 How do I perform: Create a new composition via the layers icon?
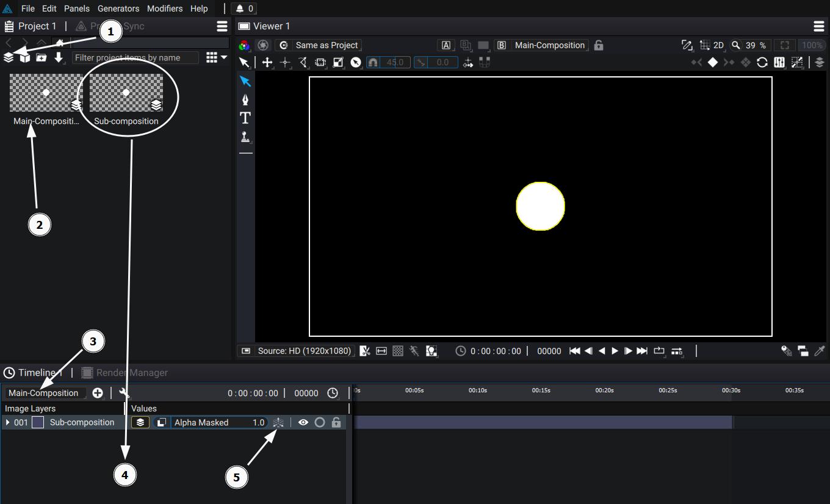point(9,57)
